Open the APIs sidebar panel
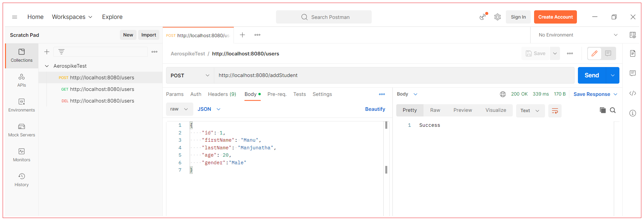The image size is (644, 220). (x=22, y=80)
